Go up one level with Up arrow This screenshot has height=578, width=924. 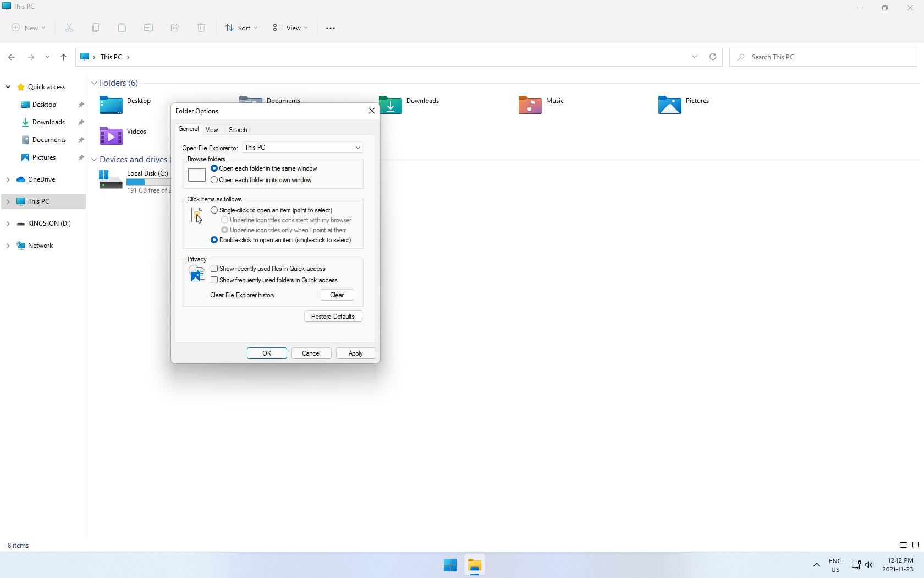click(64, 57)
